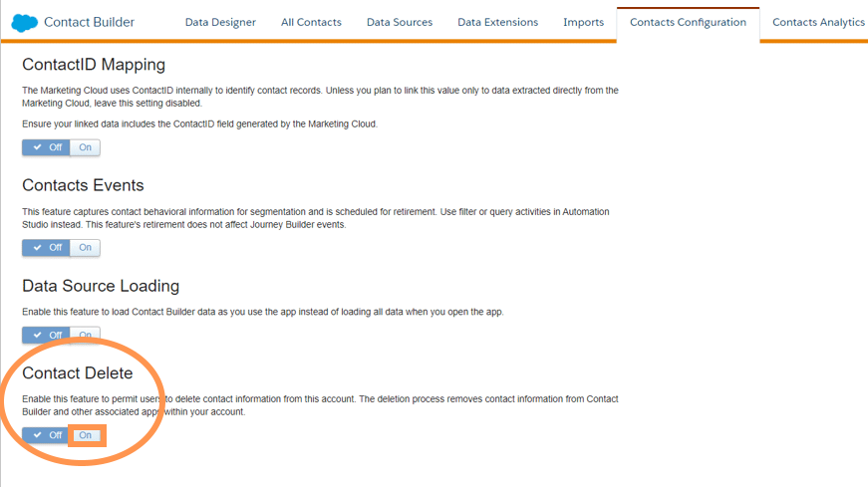Open the All Contacts tab
This screenshot has width=868, height=487.
tap(311, 22)
